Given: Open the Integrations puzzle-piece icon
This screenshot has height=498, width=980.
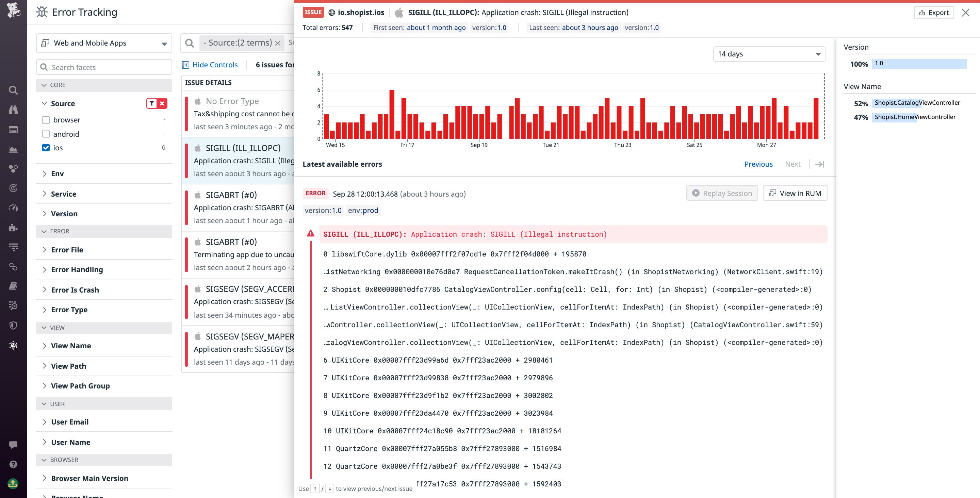Looking at the screenshot, I should (13, 228).
